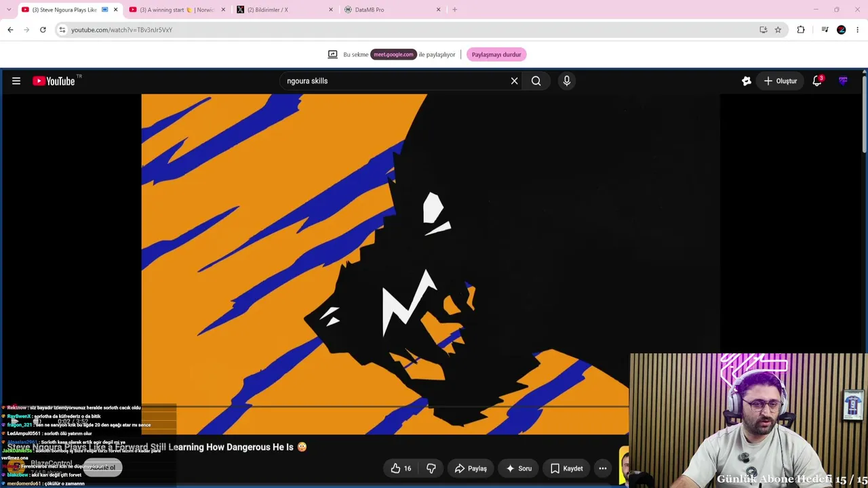
Task: Go back in the browser
Action: [10, 30]
